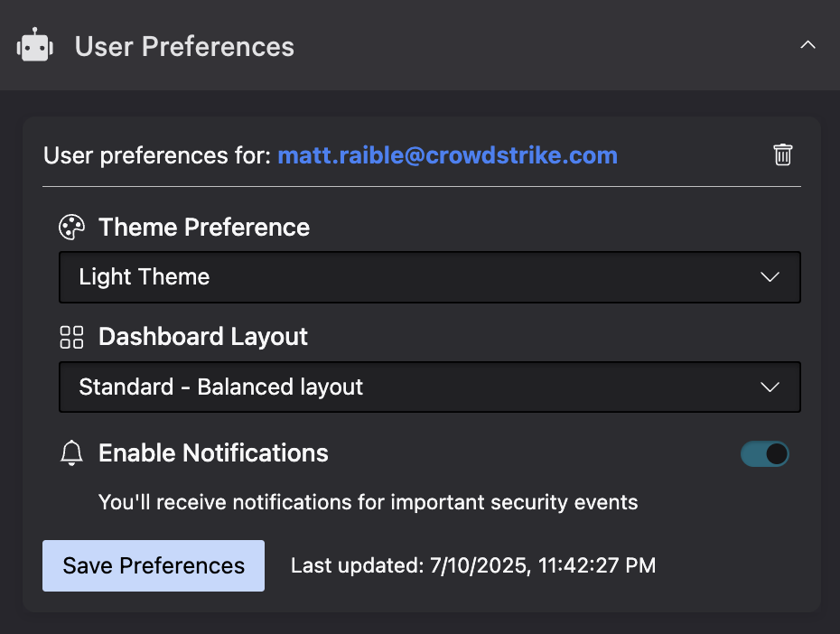The image size is (840, 634).
Task: Click the Theme Preference section label
Action: pos(203,227)
